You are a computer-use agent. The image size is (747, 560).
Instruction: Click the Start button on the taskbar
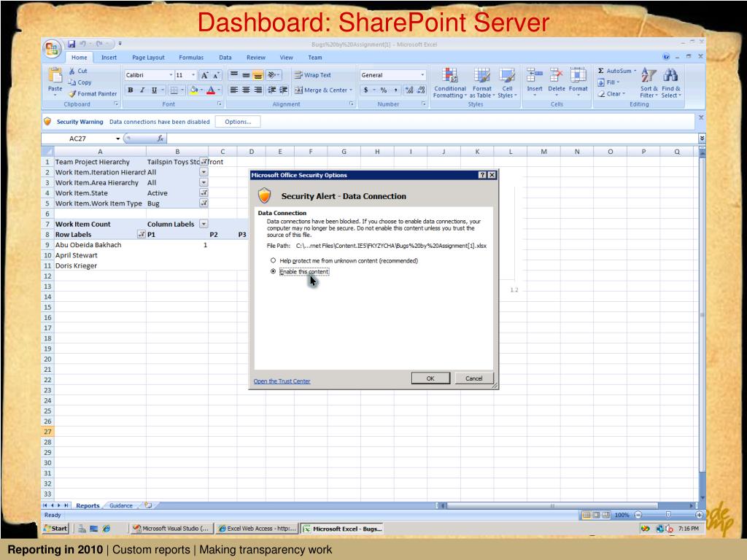[x=55, y=528]
